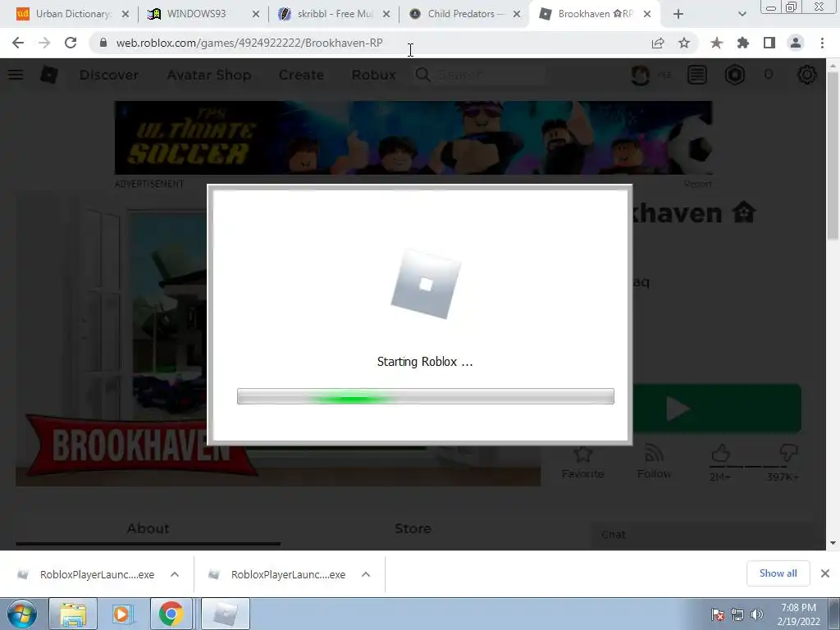Viewport: 840px width, 630px height.
Task: Open the volume speaker tray icon
Action: [x=756, y=614]
